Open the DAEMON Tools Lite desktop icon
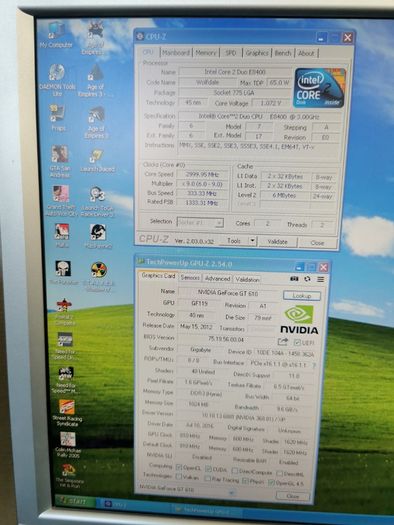 pyautogui.click(x=57, y=80)
